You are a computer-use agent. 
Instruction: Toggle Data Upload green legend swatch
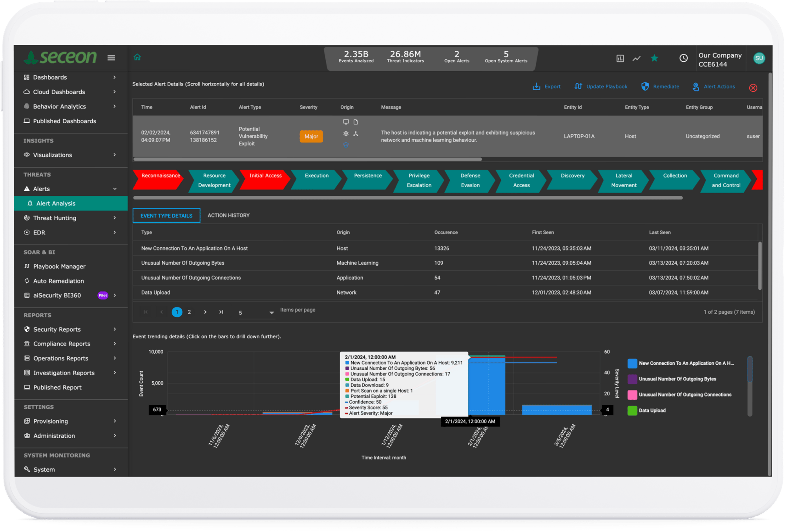(632, 410)
